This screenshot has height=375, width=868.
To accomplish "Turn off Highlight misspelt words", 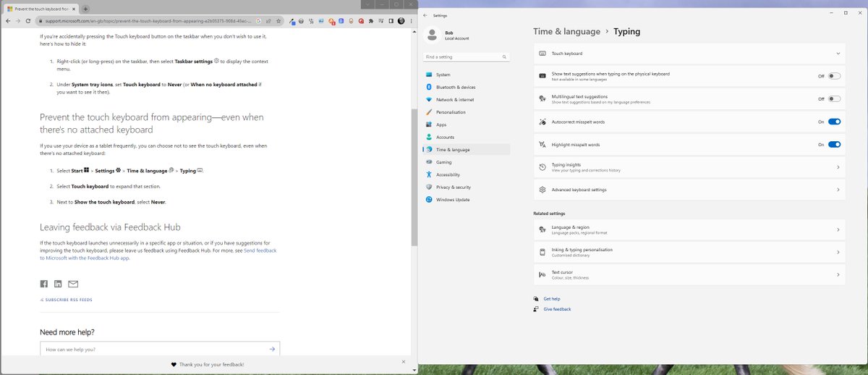I will [x=834, y=144].
